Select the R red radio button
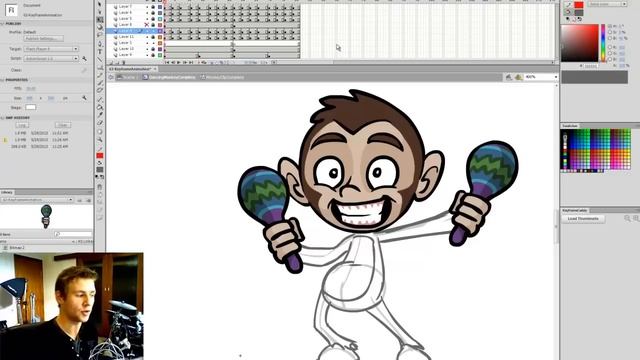This screenshot has width=640, height=360. pos(610,47)
